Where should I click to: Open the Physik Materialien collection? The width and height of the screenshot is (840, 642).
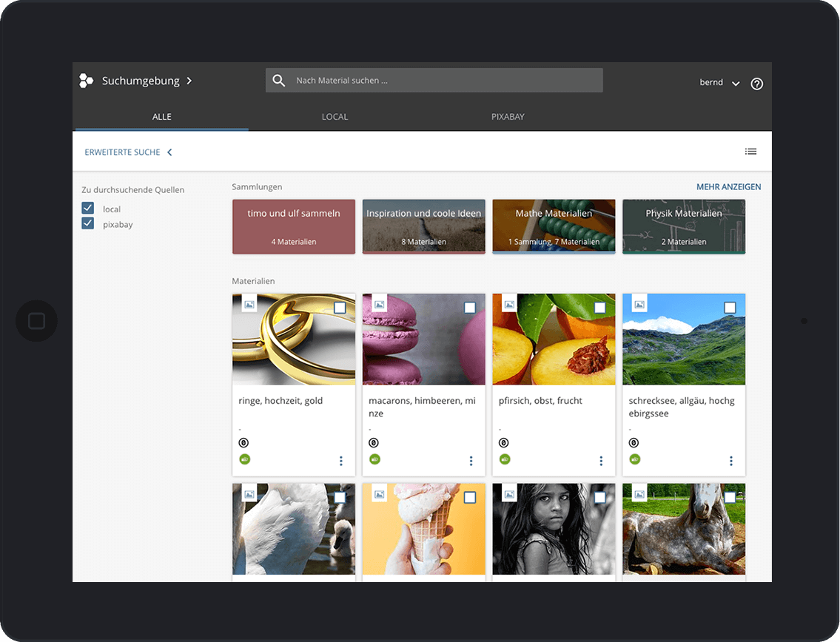pos(683,226)
